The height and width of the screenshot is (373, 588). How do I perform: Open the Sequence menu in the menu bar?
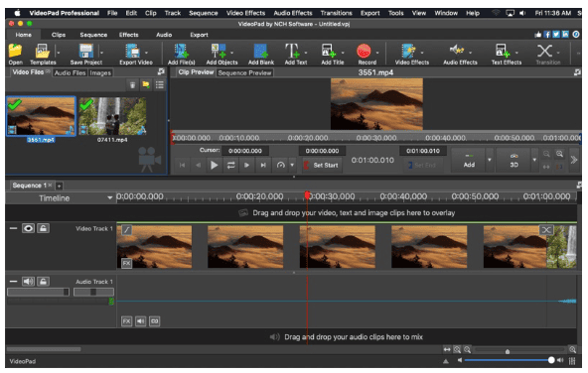pyautogui.click(x=203, y=13)
